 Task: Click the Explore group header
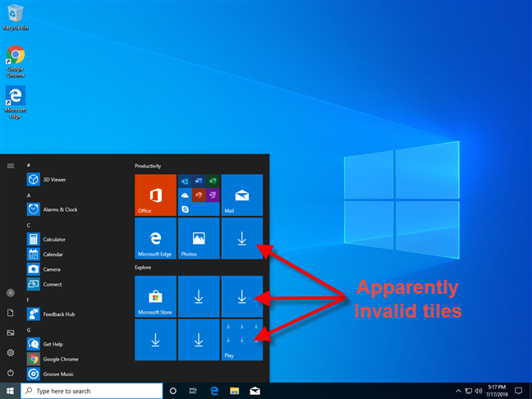pyautogui.click(x=143, y=268)
